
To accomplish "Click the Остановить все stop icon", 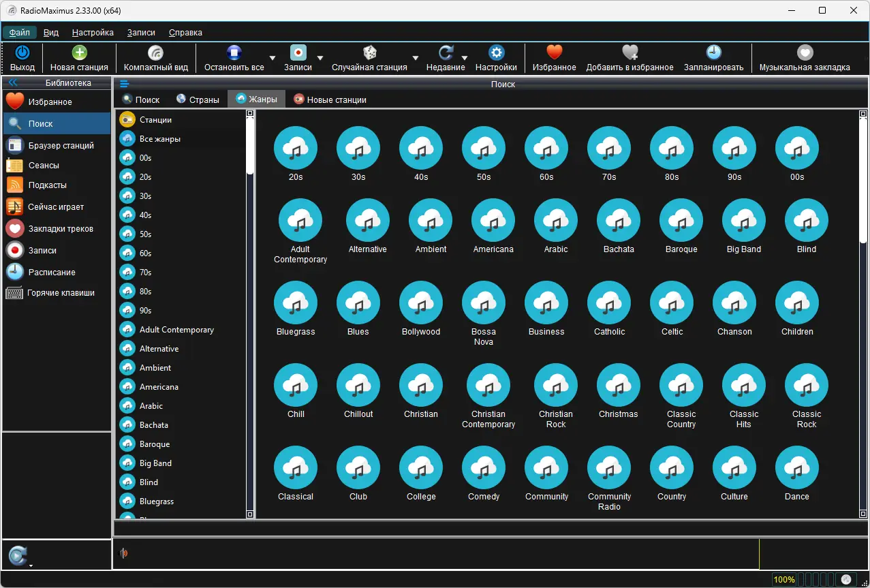I will (234, 53).
